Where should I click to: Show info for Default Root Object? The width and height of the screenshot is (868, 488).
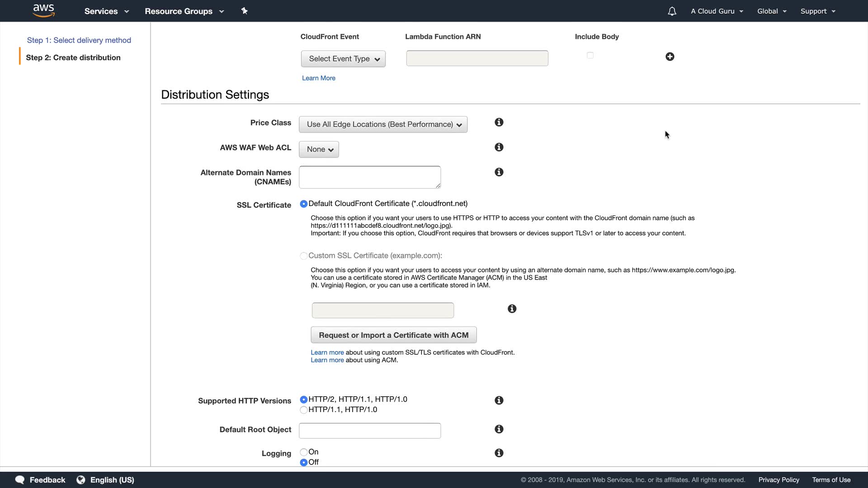pos(499,429)
